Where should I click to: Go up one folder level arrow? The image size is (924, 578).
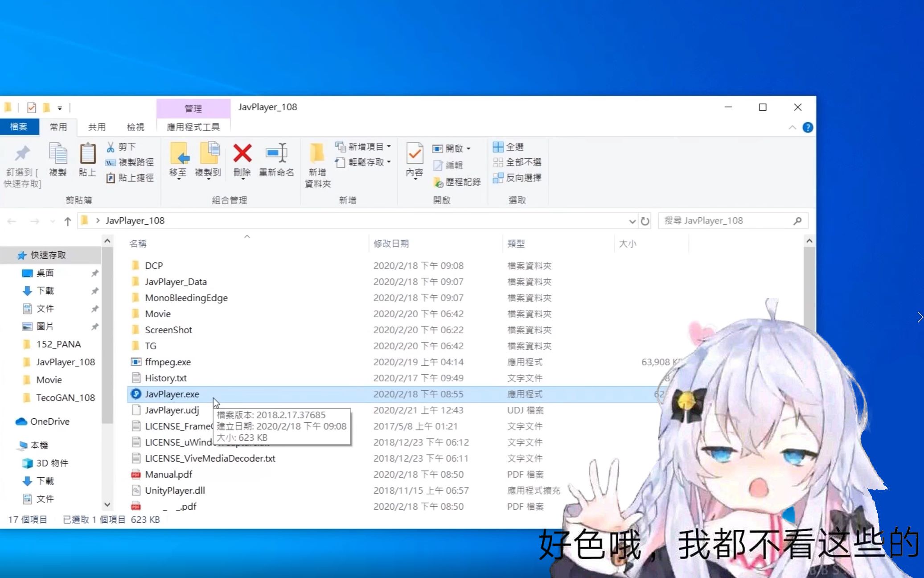(x=68, y=221)
